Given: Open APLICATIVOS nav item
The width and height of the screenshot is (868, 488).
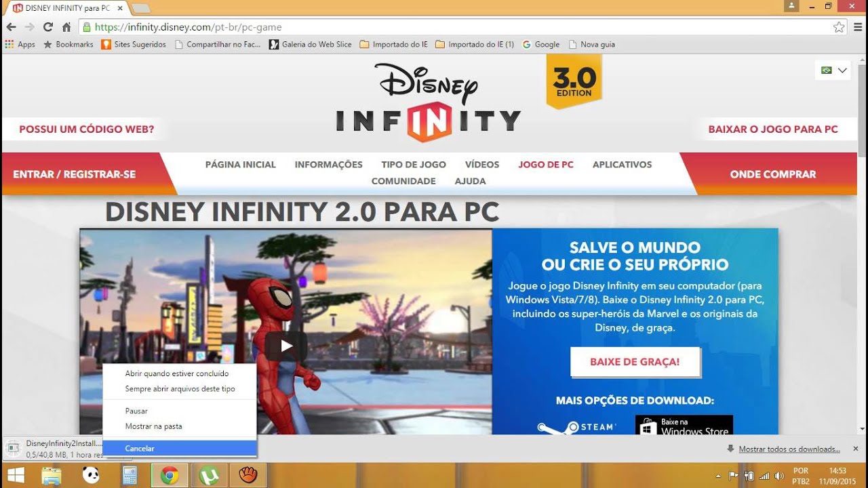Looking at the screenshot, I should coord(622,165).
